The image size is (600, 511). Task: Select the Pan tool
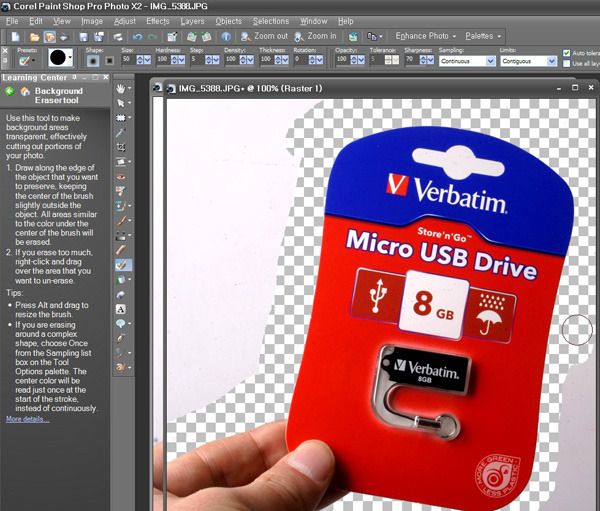pos(121,88)
